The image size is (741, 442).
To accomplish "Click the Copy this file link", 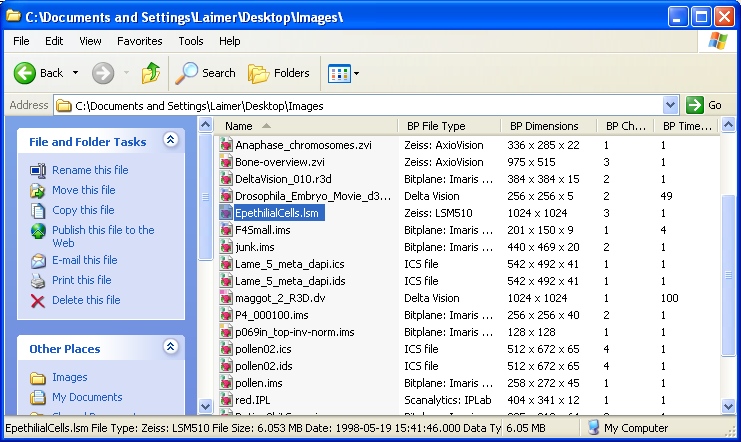I will [x=83, y=210].
